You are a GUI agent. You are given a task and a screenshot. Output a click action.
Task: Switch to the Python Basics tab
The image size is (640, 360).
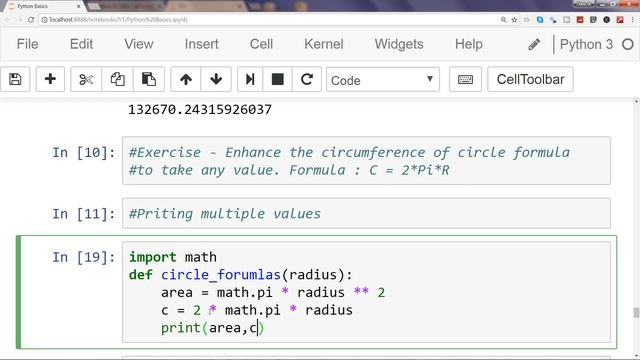click(43, 7)
